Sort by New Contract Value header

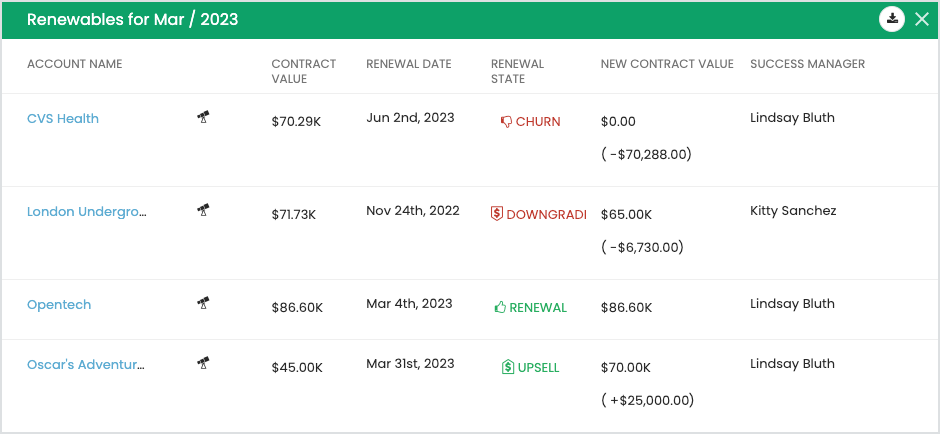[667, 64]
